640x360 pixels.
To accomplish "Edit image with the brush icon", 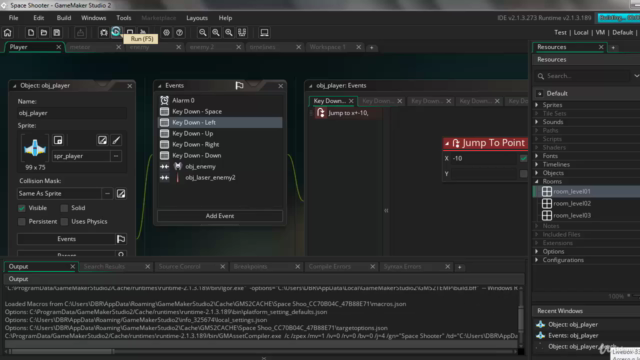I will [116, 140].
